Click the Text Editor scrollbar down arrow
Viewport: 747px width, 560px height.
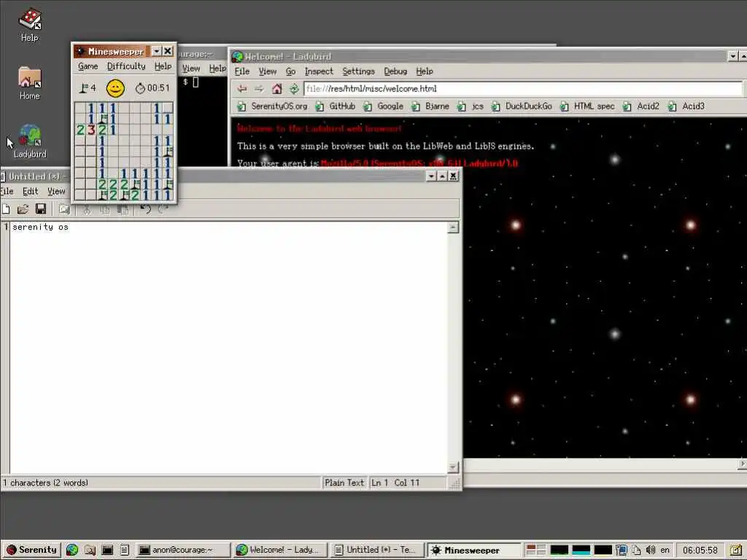coord(453,467)
